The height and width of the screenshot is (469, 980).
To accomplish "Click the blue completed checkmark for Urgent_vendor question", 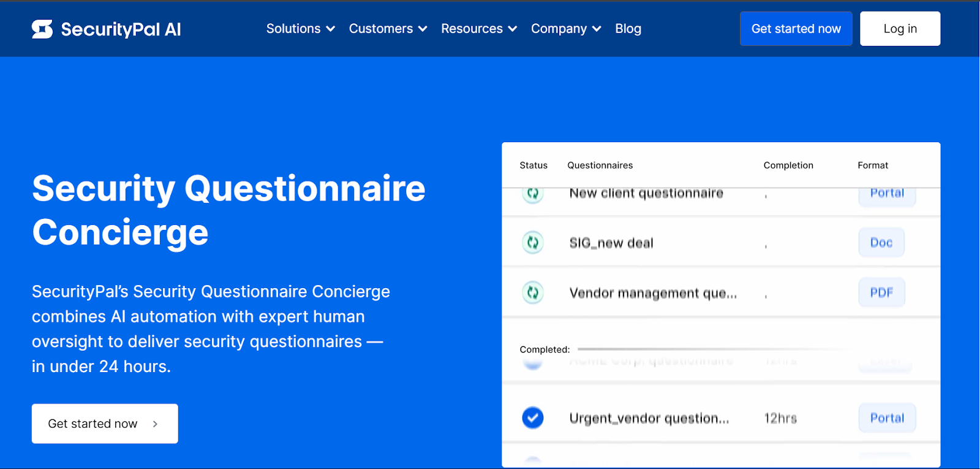I will [533, 418].
